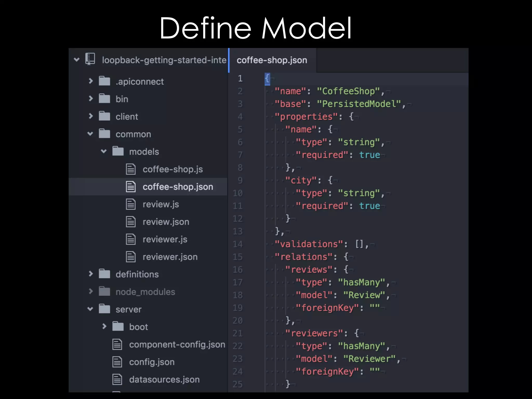Switch to the coffee-shop.json editor tab
Screen dimensions: 532x399
[272, 60]
